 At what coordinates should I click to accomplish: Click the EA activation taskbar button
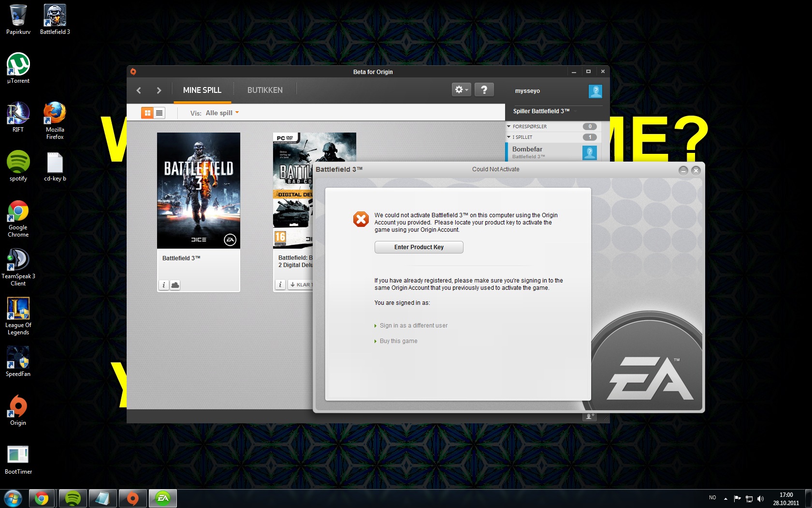point(163,498)
